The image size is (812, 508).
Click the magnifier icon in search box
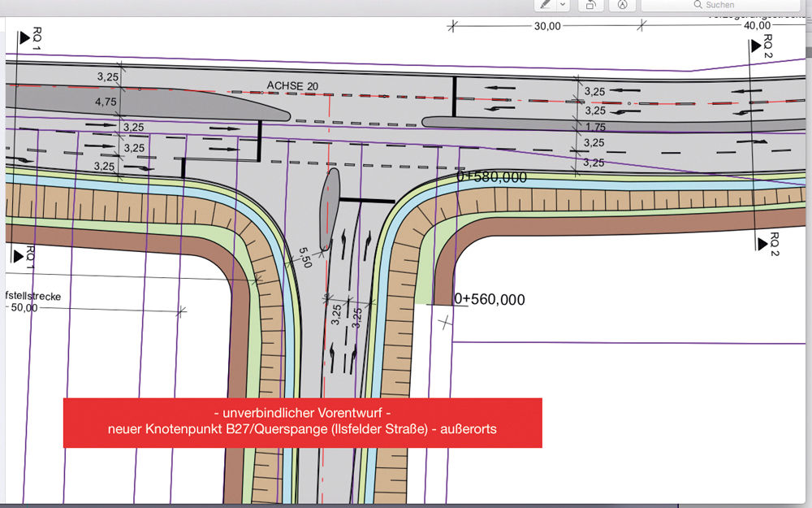(x=698, y=5)
